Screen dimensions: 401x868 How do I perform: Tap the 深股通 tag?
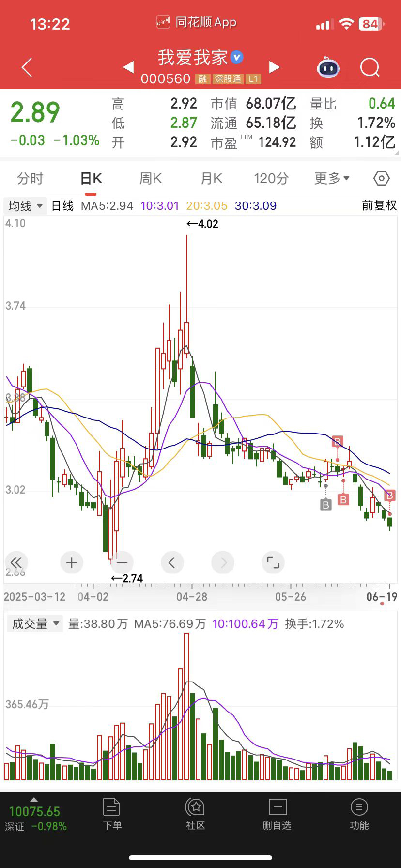click(x=228, y=79)
